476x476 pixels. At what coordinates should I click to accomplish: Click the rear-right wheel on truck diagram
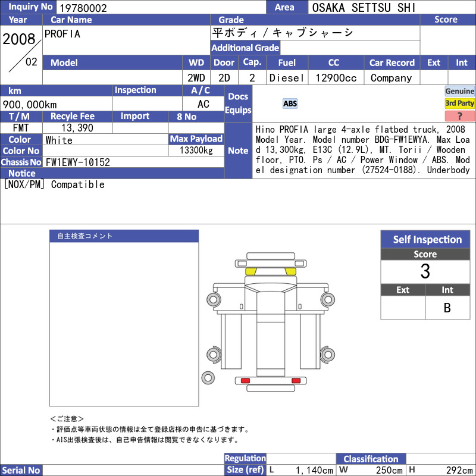click(x=328, y=354)
